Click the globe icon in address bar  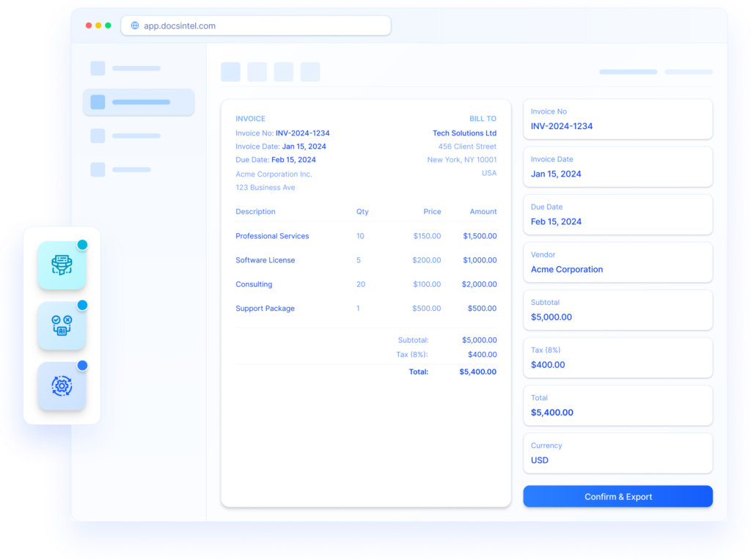pyautogui.click(x=135, y=26)
